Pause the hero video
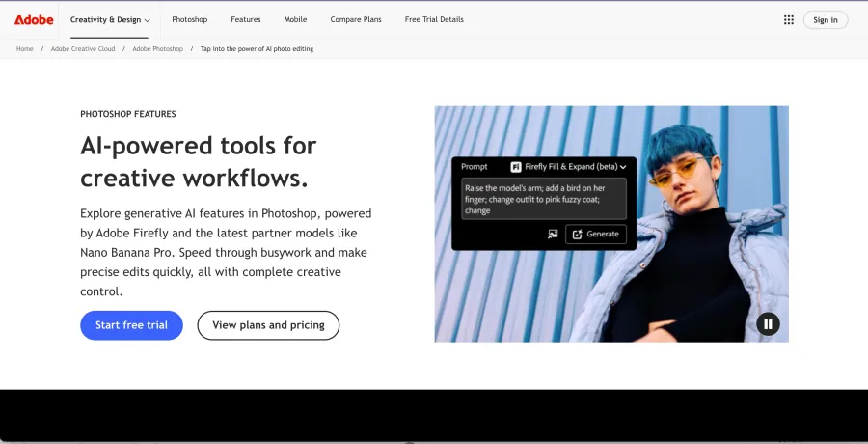 (768, 323)
